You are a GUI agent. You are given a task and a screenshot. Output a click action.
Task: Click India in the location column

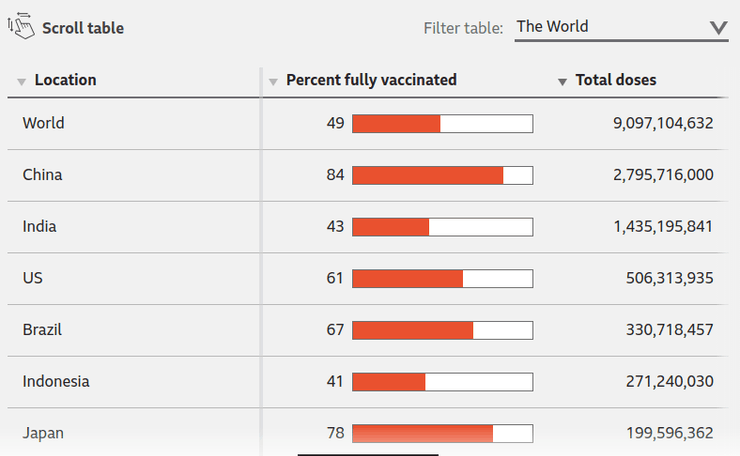[39, 227]
